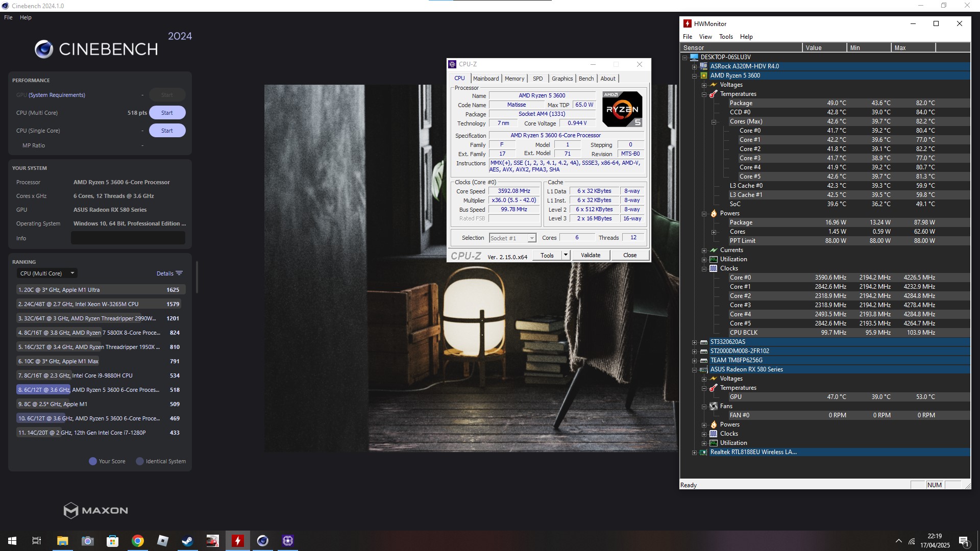The height and width of the screenshot is (551, 980).
Task: Open HWMonitor Tools menu
Action: 726,37
